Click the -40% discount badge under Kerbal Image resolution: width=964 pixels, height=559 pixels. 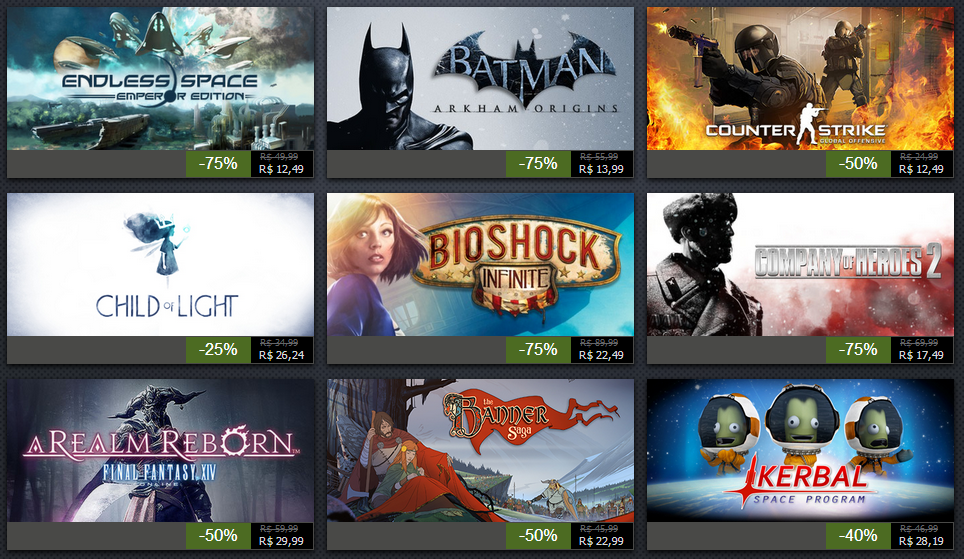[x=858, y=536]
